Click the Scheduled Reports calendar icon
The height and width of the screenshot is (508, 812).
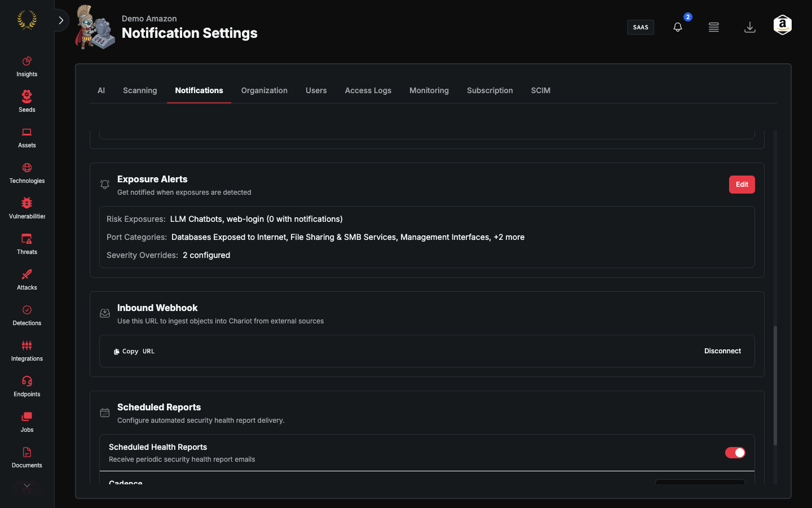tap(105, 413)
